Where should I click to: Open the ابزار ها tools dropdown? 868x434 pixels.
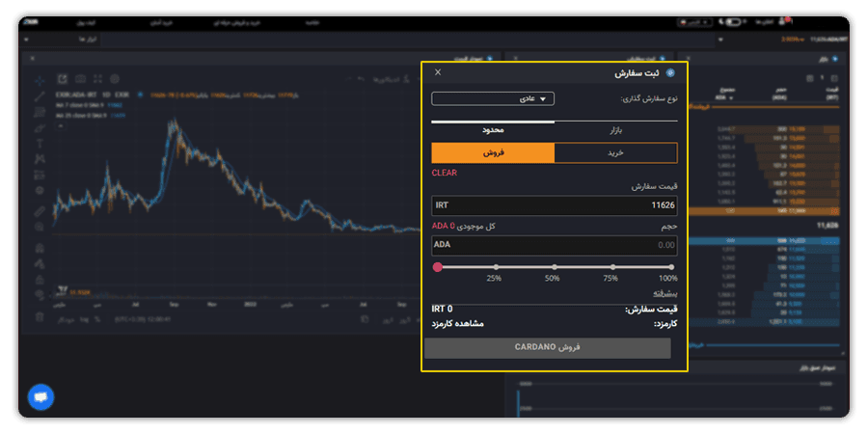pos(62,40)
